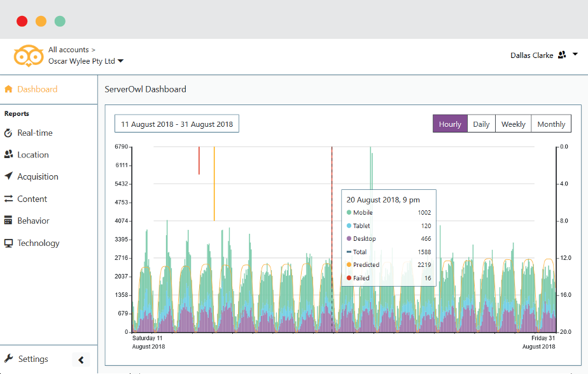Screen dimensions: 588x374
Task: Click the Hourly view button
Action: pyautogui.click(x=450, y=124)
